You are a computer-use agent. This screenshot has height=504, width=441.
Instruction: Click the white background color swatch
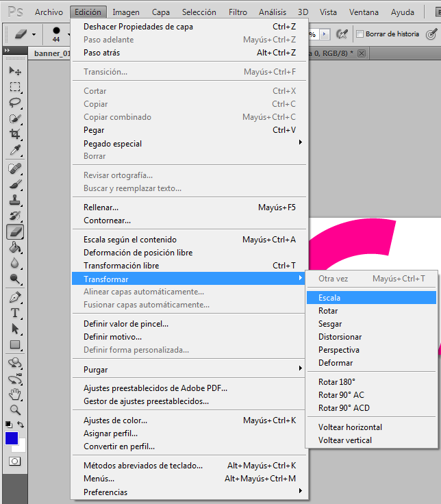click(x=21, y=446)
